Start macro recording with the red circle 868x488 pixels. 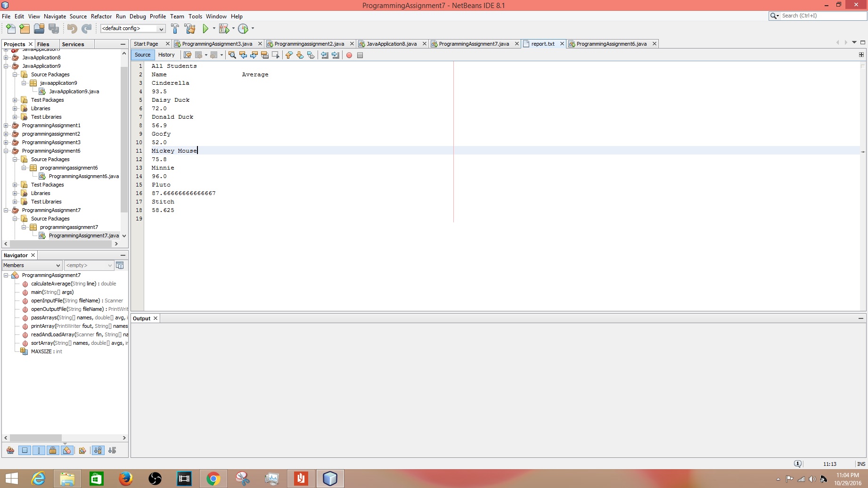click(349, 55)
